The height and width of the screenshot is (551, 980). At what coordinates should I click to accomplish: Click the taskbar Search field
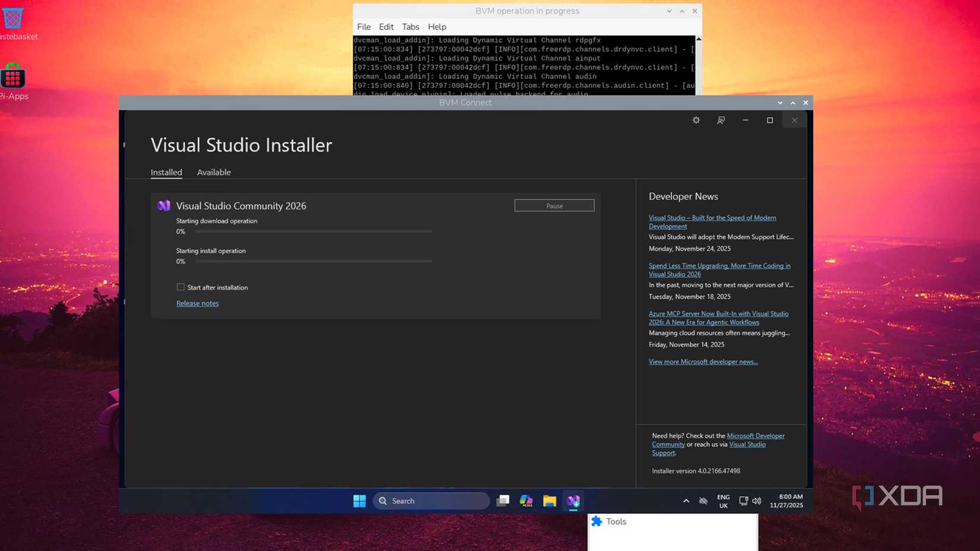(431, 501)
